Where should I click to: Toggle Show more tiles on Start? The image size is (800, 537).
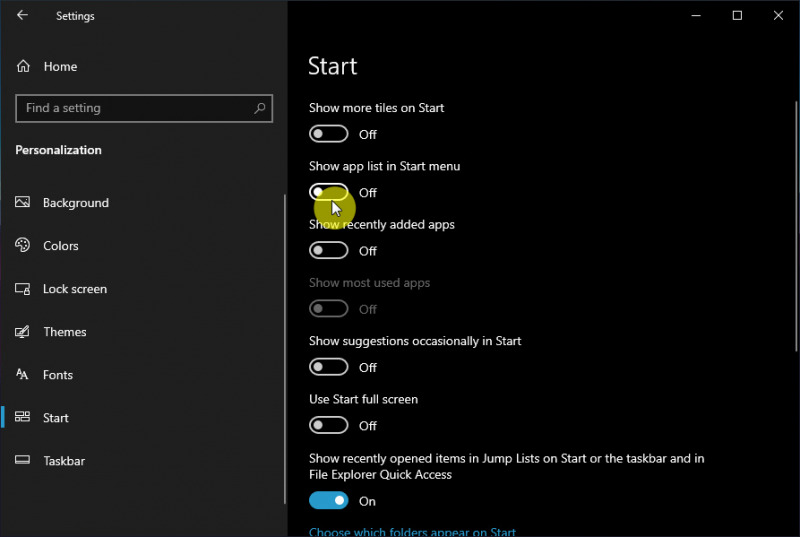coord(329,134)
